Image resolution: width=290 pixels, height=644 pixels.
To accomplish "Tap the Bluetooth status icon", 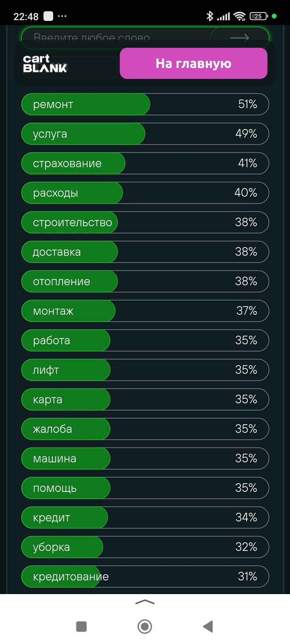I will coord(209,16).
